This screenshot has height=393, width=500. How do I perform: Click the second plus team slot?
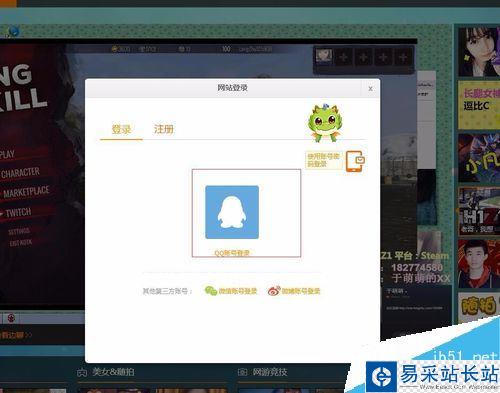(363, 57)
